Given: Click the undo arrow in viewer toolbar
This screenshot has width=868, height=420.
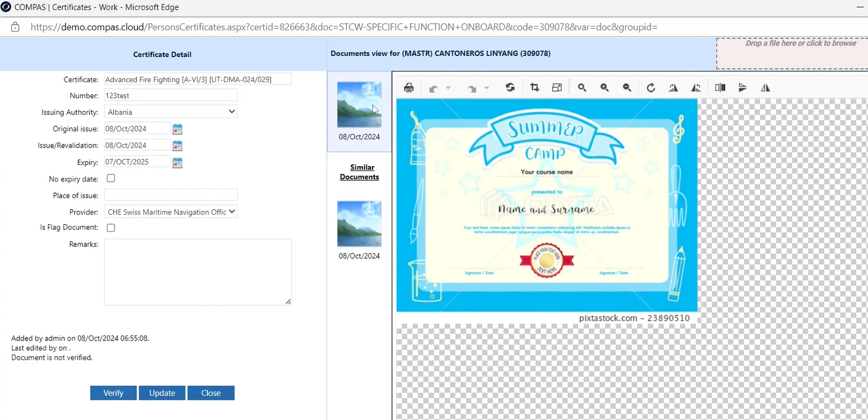Looking at the screenshot, I should coord(433,88).
